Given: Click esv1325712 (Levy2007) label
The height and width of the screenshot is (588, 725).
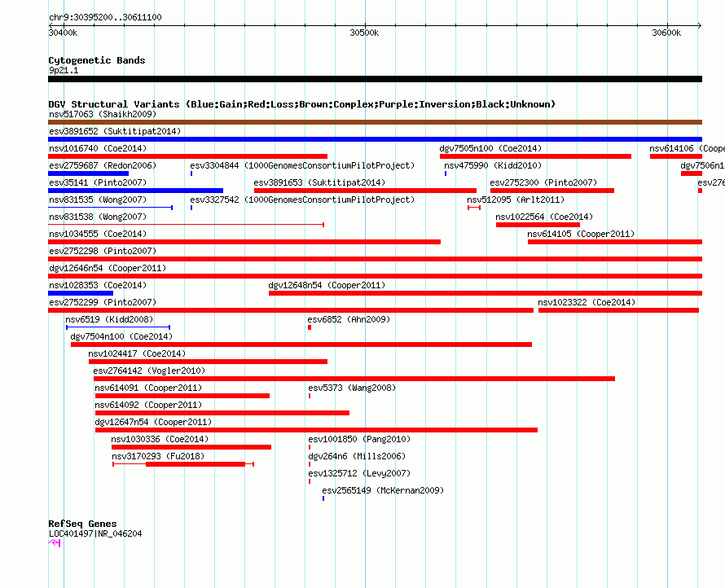Looking at the screenshot, I should (x=359, y=473).
